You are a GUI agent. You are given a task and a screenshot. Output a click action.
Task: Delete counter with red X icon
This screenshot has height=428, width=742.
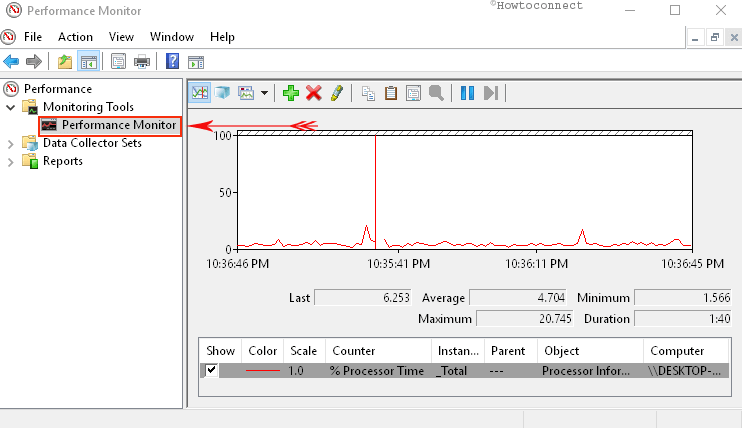click(x=314, y=93)
